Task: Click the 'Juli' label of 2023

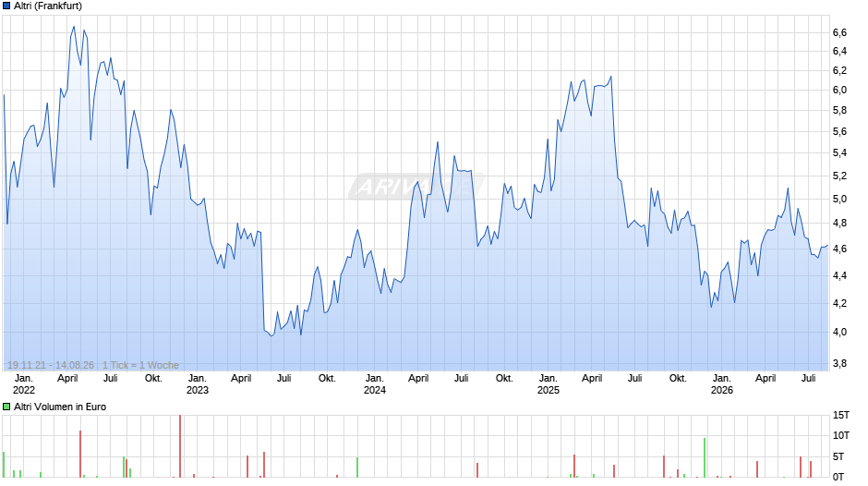Action: 284,378
